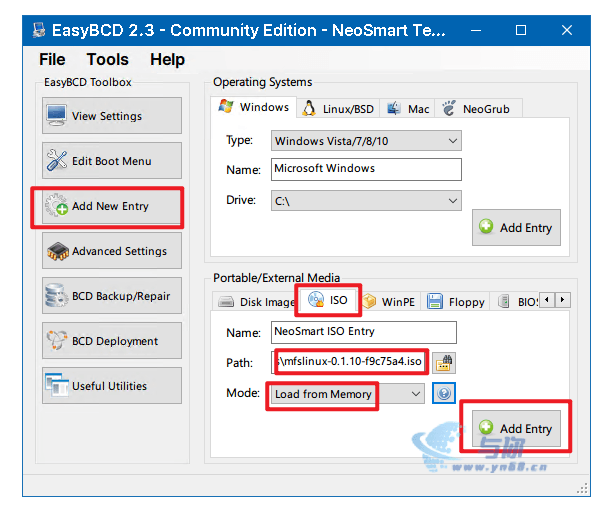Click the browse icon beside Path field
The image size is (607, 523).
point(443,362)
